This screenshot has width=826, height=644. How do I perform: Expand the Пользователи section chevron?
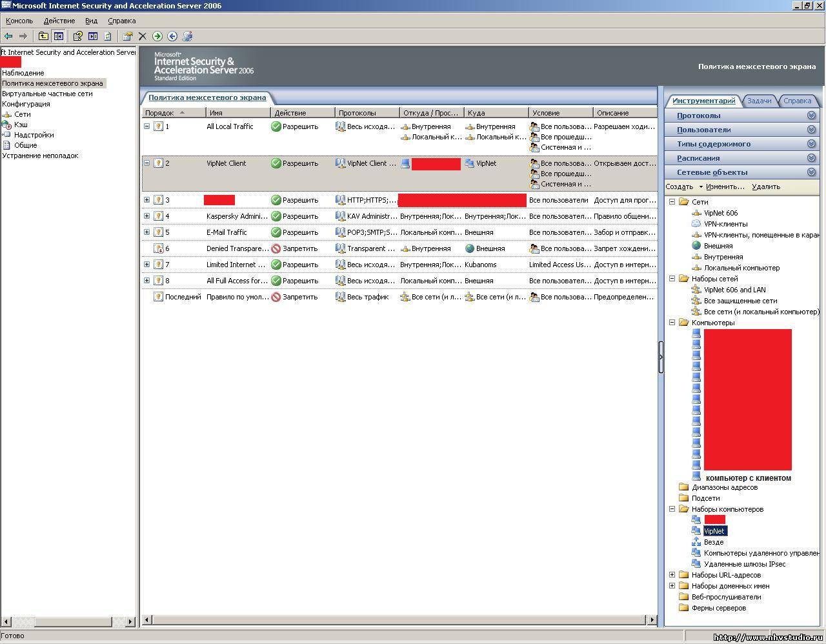coord(811,130)
